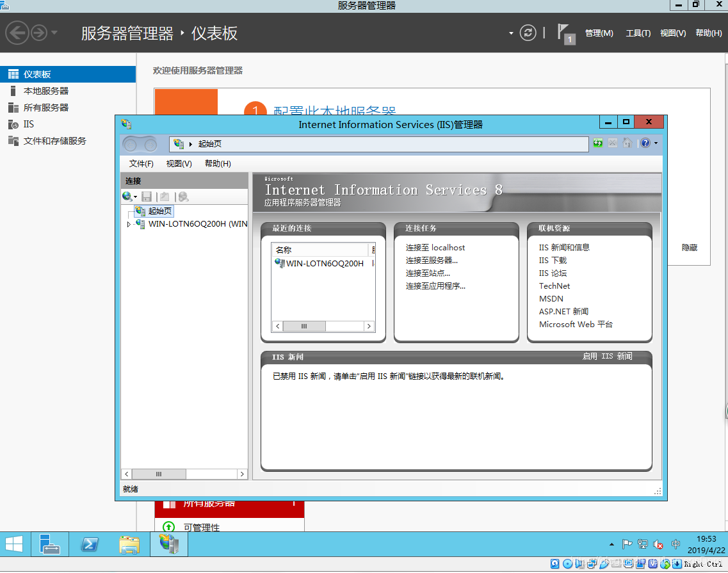The height and width of the screenshot is (573, 728).
Task: Click recent connections scroll left arrow
Action: [278, 326]
